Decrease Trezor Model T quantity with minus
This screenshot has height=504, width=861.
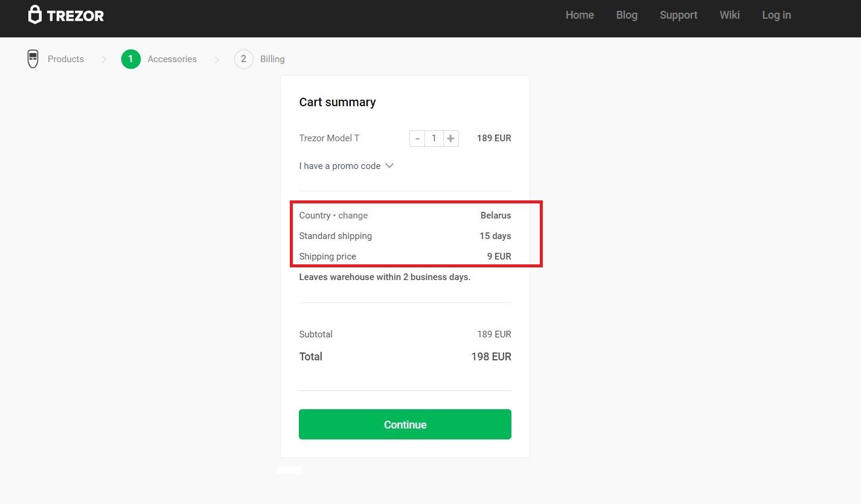point(417,139)
